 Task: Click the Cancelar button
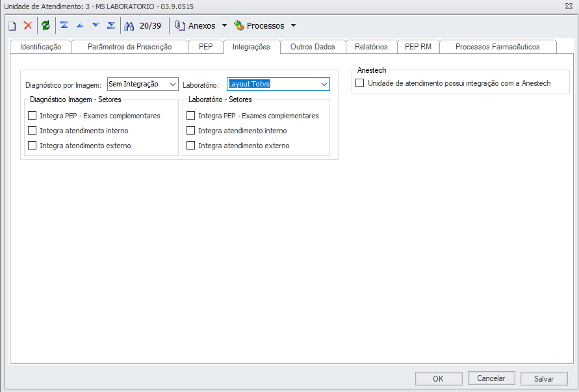coord(491,378)
